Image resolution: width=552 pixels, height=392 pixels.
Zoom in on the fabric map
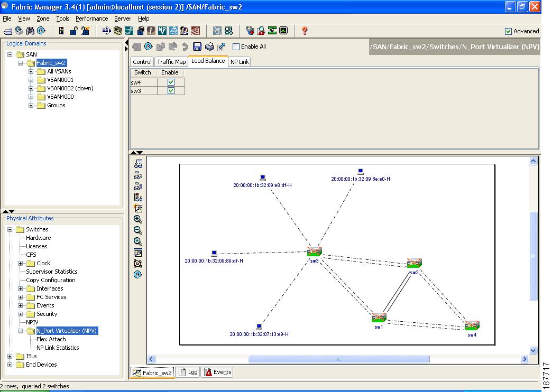coord(139,219)
